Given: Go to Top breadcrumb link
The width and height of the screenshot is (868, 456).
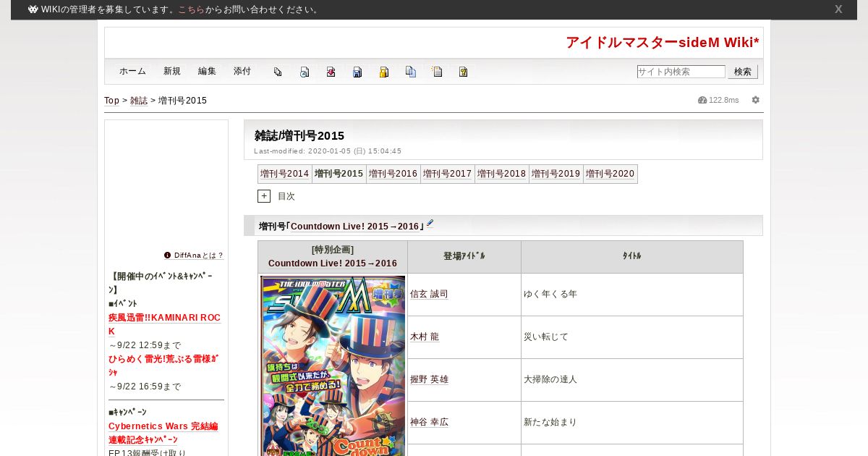Looking at the screenshot, I should click(x=111, y=101).
